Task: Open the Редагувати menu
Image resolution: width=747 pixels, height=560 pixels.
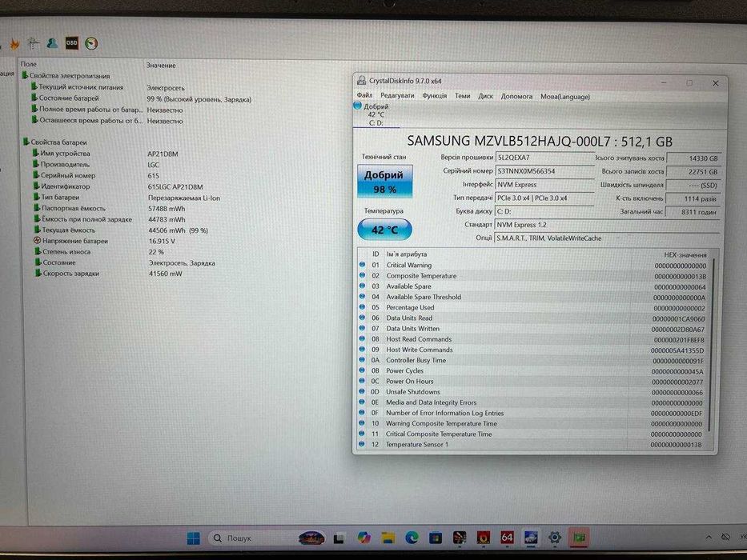Action: click(397, 96)
